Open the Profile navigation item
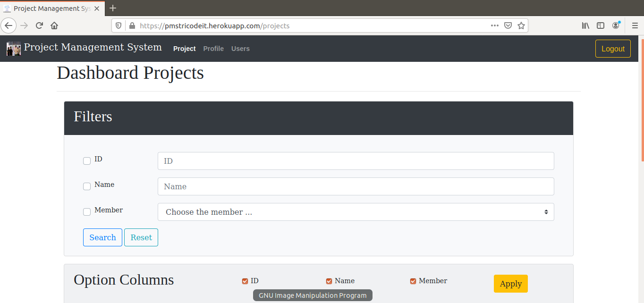Viewport: 644px width, 303px height. coord(213,49)
